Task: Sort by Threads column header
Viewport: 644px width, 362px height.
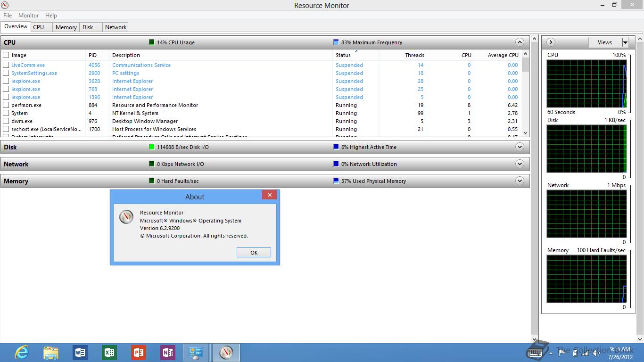Action: click(x=403, y=55)
